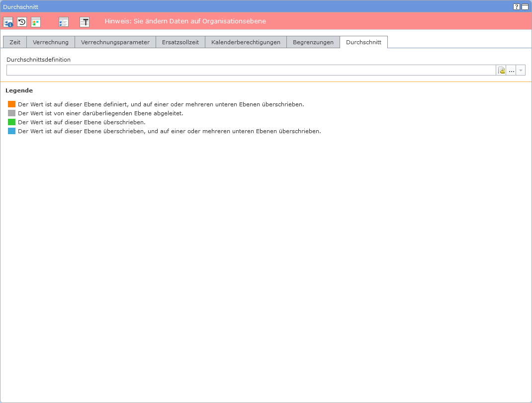
Task: Switch to the Zeit tab
Action: 15,42
